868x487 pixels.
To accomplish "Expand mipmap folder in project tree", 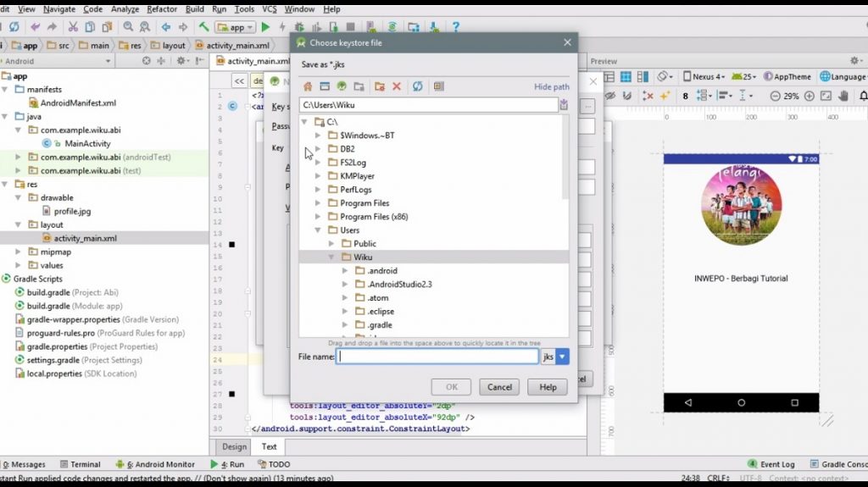I will (x=19, y=252).
